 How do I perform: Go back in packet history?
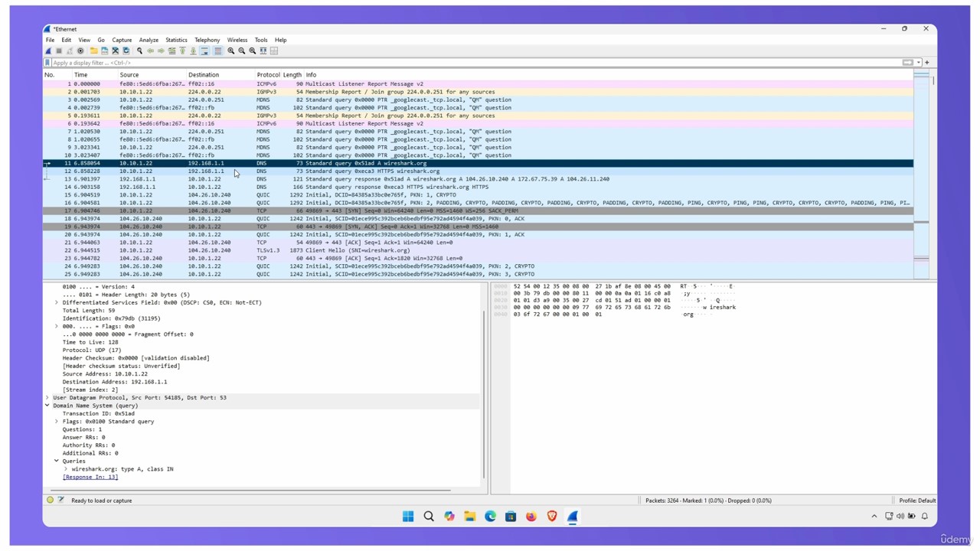click(150, 51)
